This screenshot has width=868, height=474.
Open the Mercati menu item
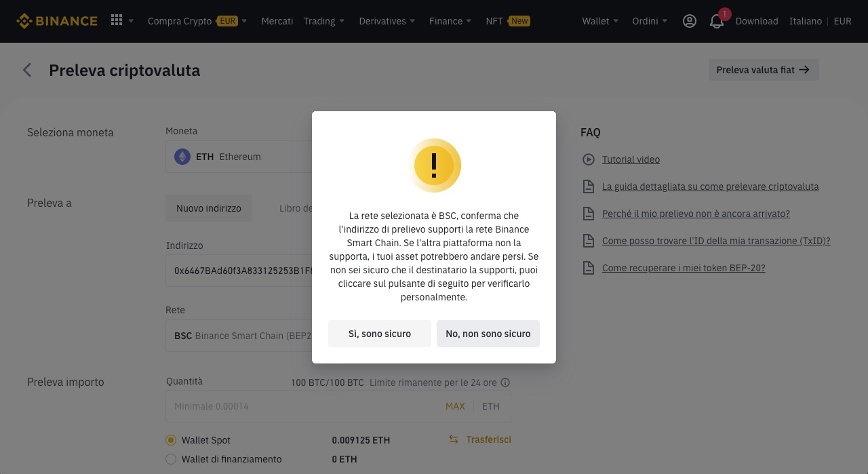277,21
